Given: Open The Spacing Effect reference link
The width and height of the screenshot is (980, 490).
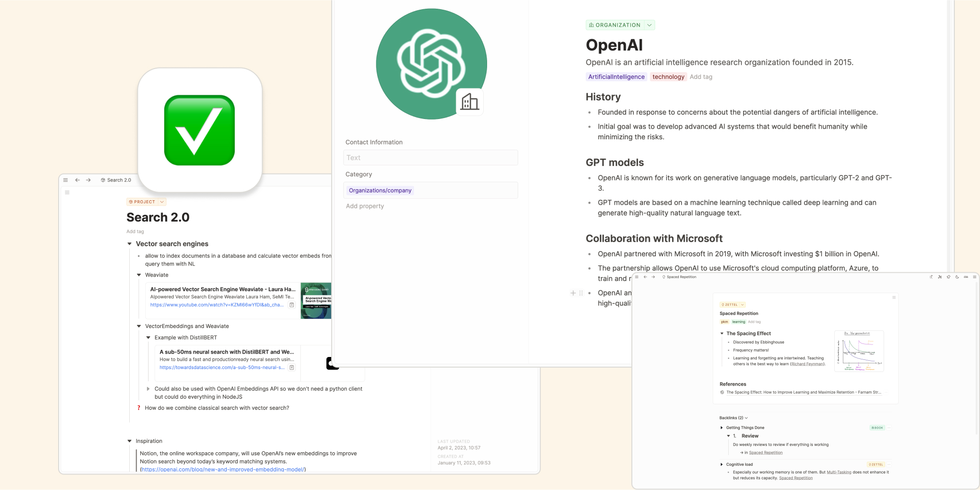Looking at the screenshot, I should 804,392.
